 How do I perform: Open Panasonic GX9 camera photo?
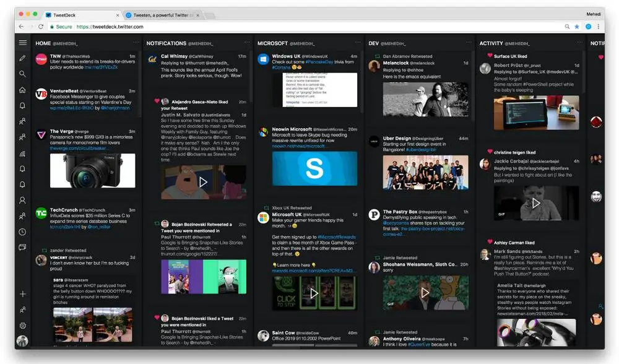click(x=92, y=171)
